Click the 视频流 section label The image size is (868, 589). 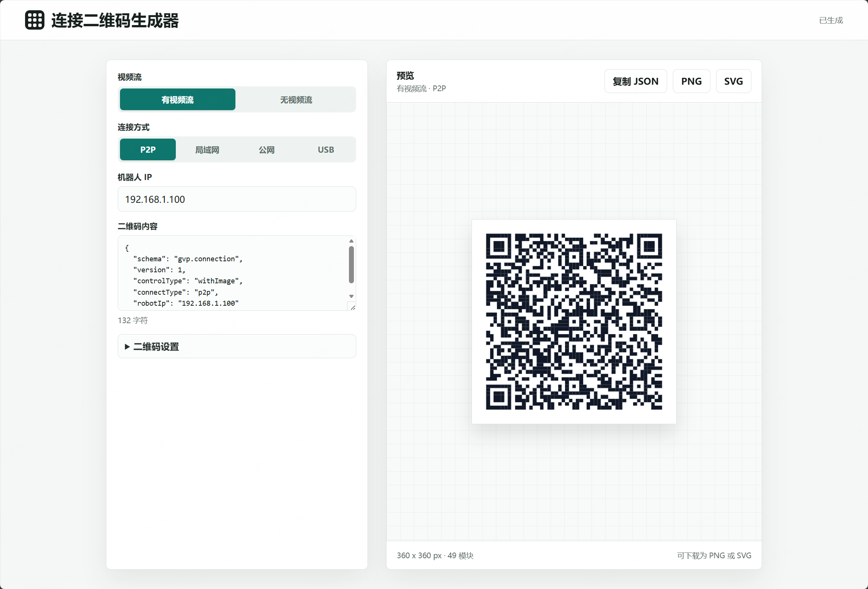point(129,77)
